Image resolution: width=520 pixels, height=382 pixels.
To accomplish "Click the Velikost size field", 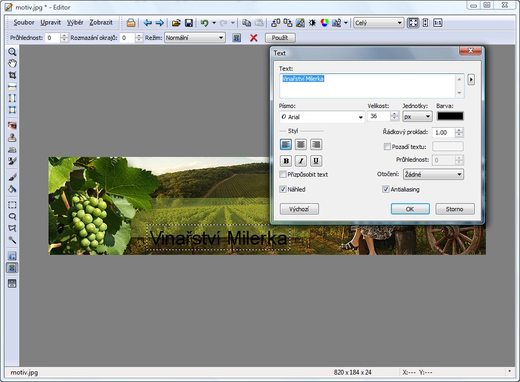I will tap(379, 116).
